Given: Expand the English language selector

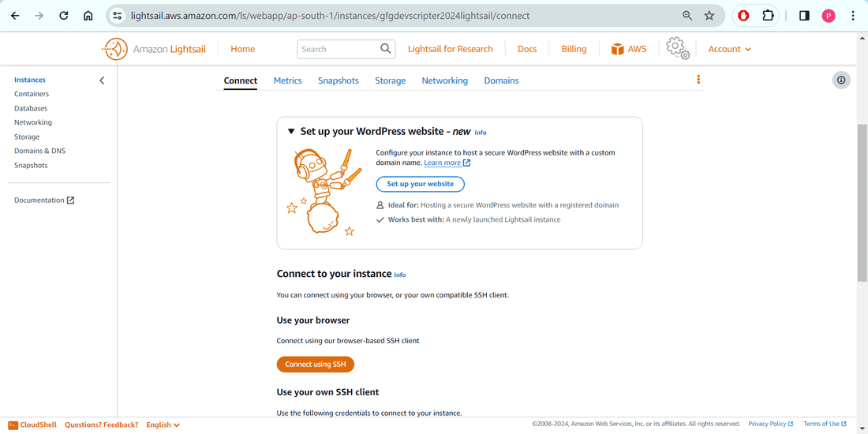Looking at the screenshot, I should coord(163,425).
